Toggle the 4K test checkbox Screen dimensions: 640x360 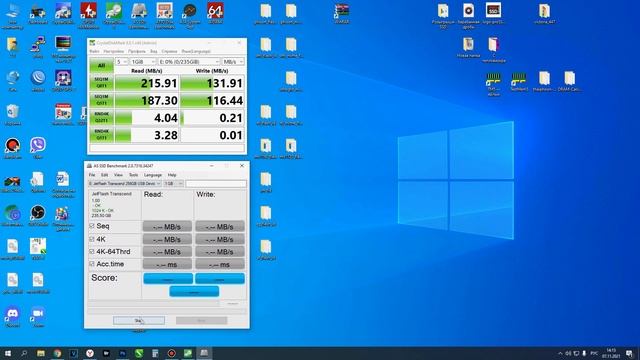point(92,239)
